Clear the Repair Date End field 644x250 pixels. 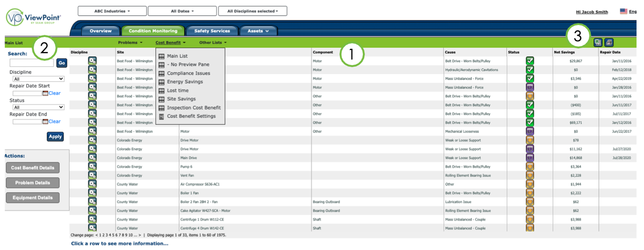coord(55,121)
